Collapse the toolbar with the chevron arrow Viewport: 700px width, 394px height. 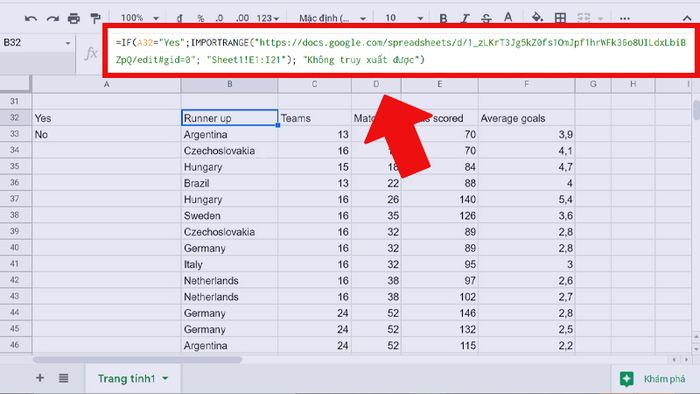(x=687, y=18)
